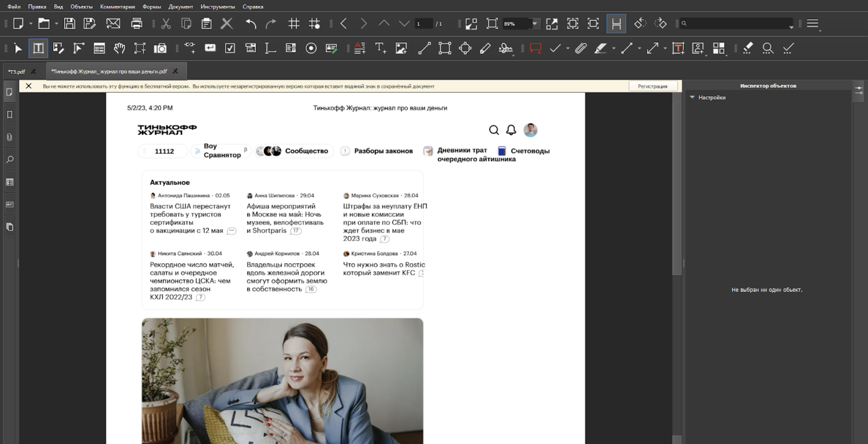The width and height of the screenshot is (868, 444).
Task: Toggle Snap to Grid
Action: pyautogui.click(x=314, y=24)
